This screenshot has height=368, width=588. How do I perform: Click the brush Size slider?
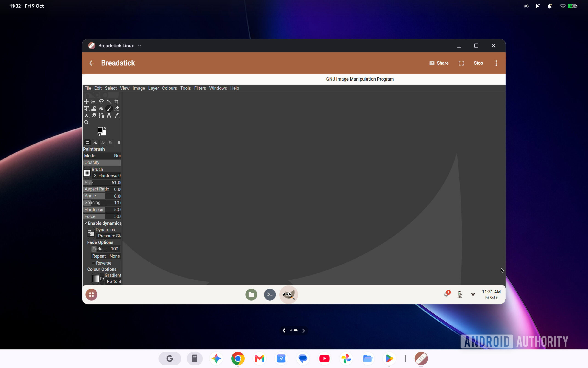(102, 183)
